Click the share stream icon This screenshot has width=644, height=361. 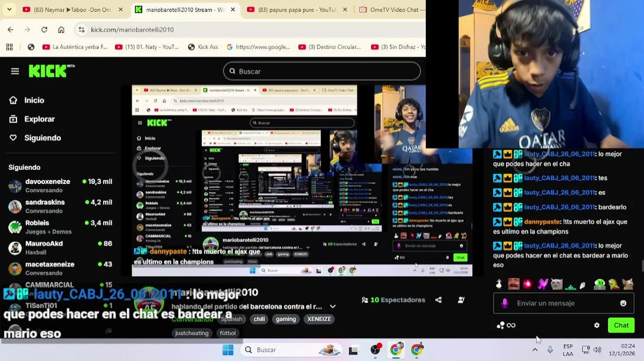439,300
